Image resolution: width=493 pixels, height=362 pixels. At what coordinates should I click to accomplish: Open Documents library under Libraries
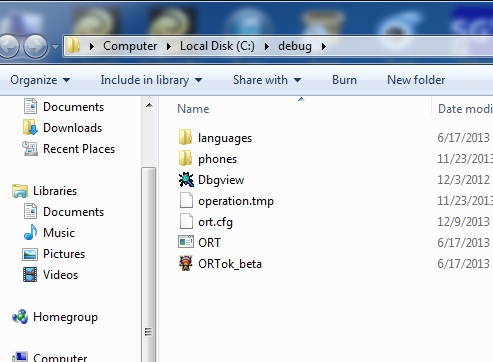click(x=74, y=212)
